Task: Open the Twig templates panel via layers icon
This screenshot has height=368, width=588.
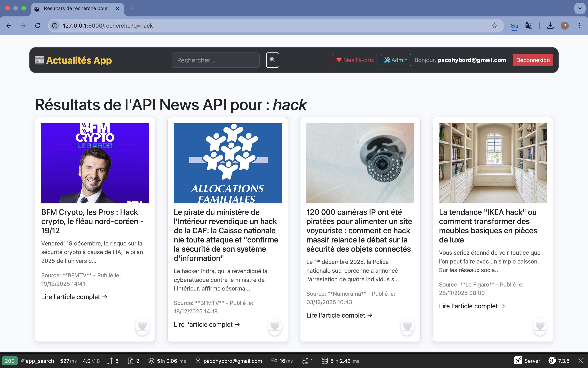Action: (x=151, y=361)
